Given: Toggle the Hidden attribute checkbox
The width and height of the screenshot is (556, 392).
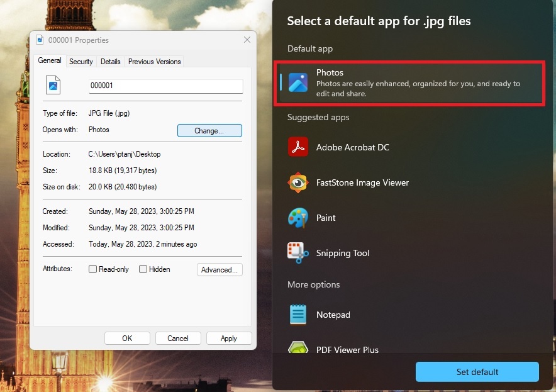Looking at the screenshot, I should [x=143, y=269].
